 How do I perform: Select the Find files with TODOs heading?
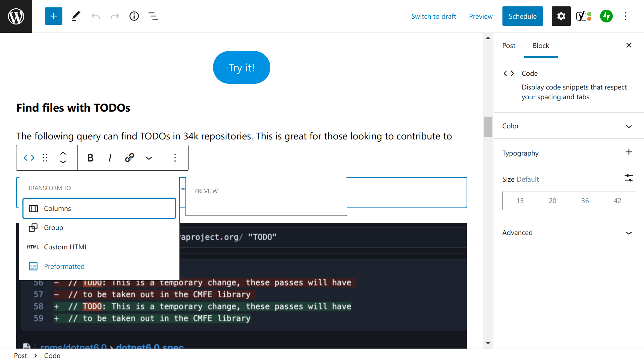pyautogui.click(x=73, y=108)
